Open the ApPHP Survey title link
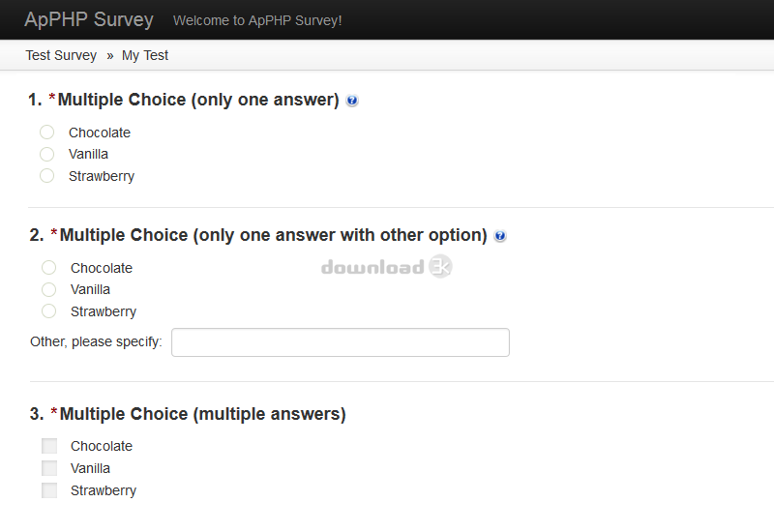774x532 pixels. pyautogui.click(x=89, y=19)
